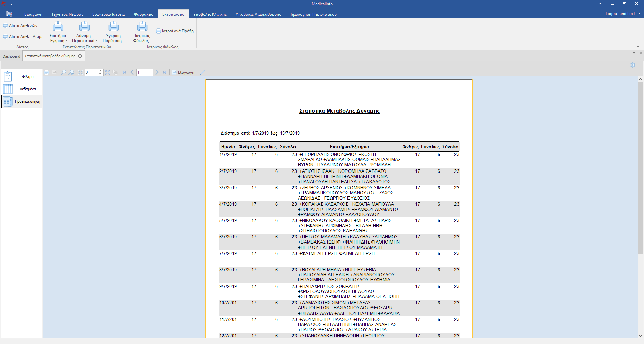Jump to the first report page
The image size is (644, 344).
click(124, 72)
